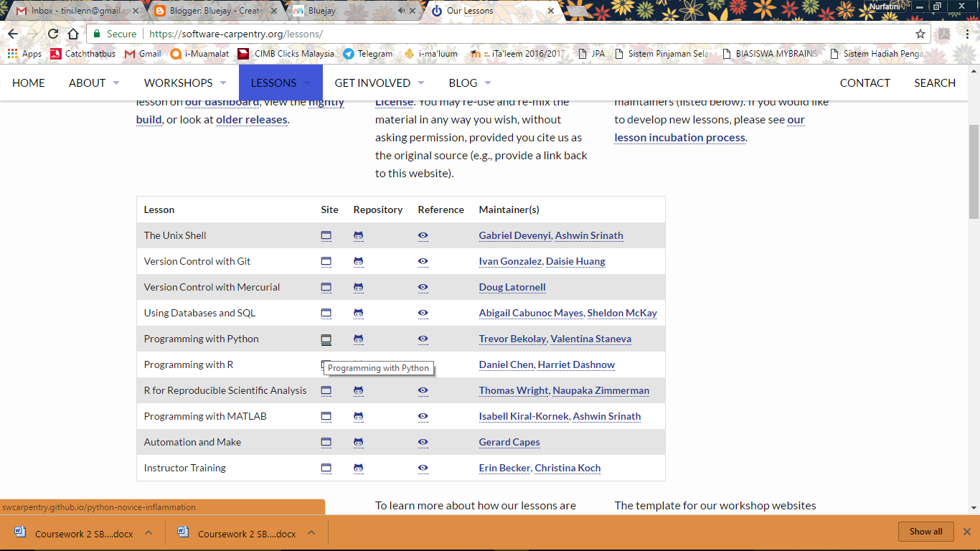The height and width of the screenshot is (551, 980).
Task: Open Valentina Staneva maintainer link
Action: [x=591, y=339]
